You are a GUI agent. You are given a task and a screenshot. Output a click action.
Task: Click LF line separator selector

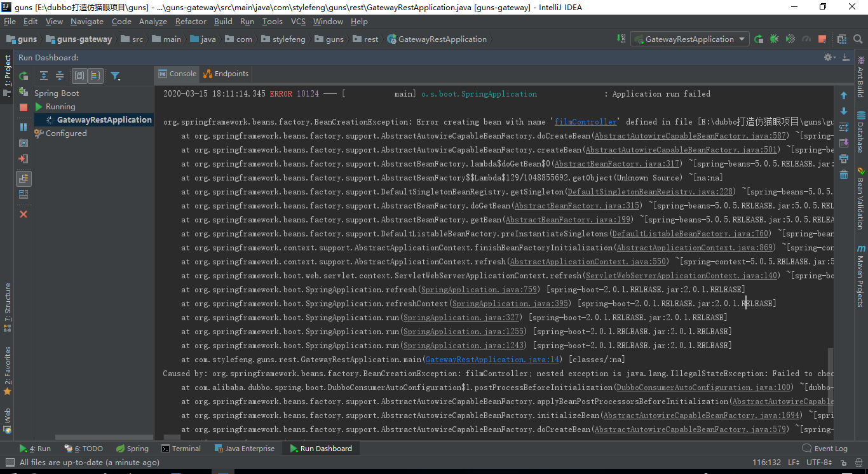point(794,463)
